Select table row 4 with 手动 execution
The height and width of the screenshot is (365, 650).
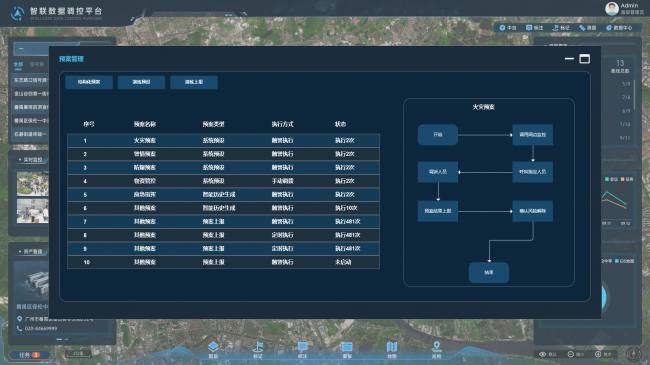(x=223, y=181)
